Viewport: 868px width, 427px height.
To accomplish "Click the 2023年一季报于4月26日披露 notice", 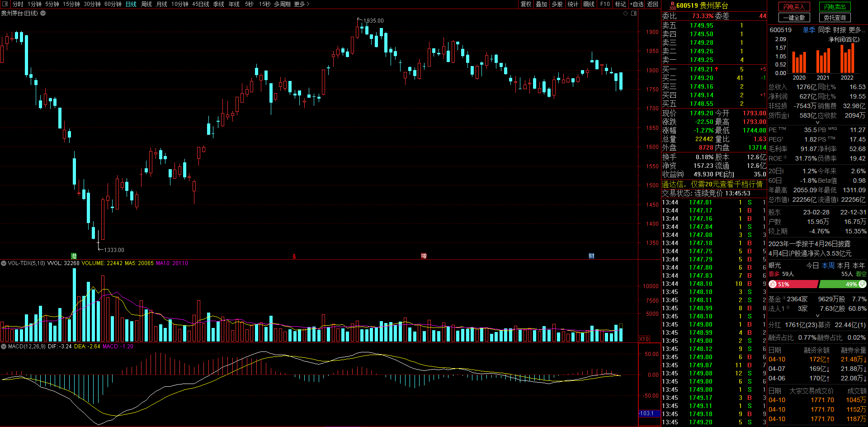I will 809,244.
